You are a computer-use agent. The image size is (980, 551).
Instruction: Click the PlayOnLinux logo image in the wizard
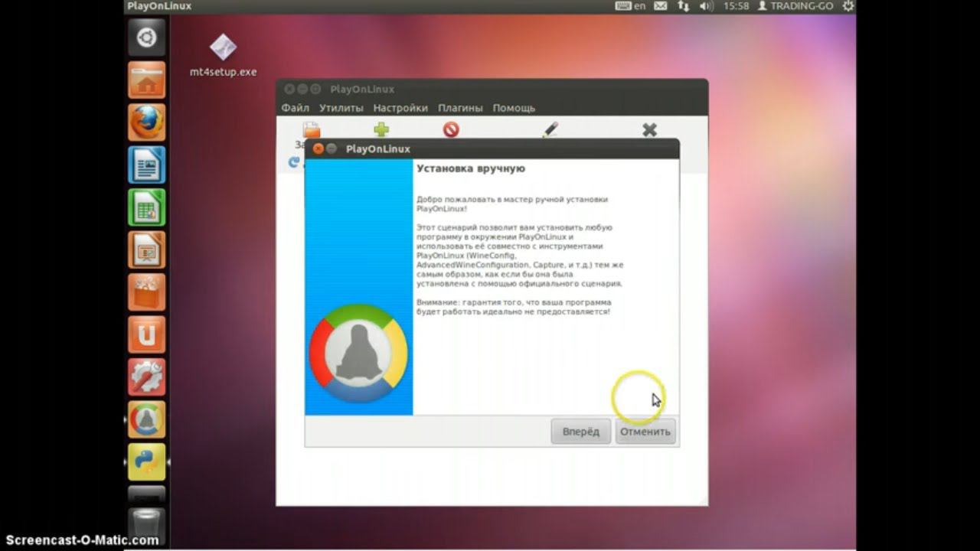pyautogui.click(x=358, y=354)
